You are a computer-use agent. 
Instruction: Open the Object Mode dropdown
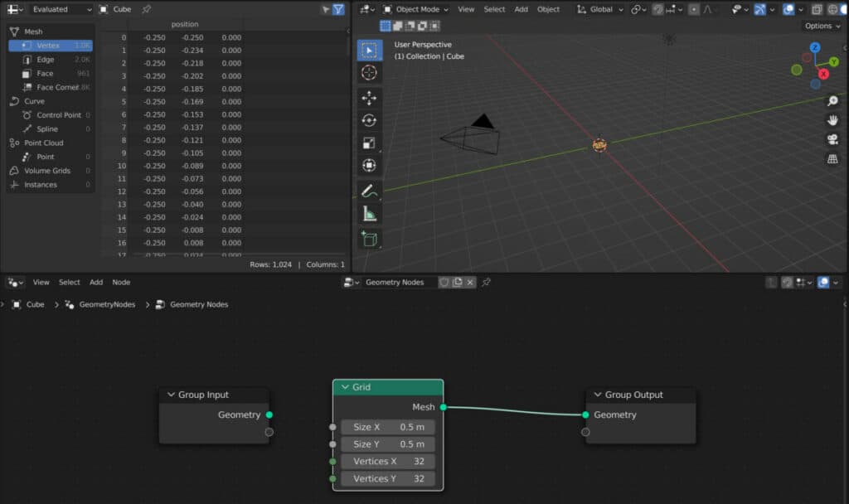[x=416, y=9]
